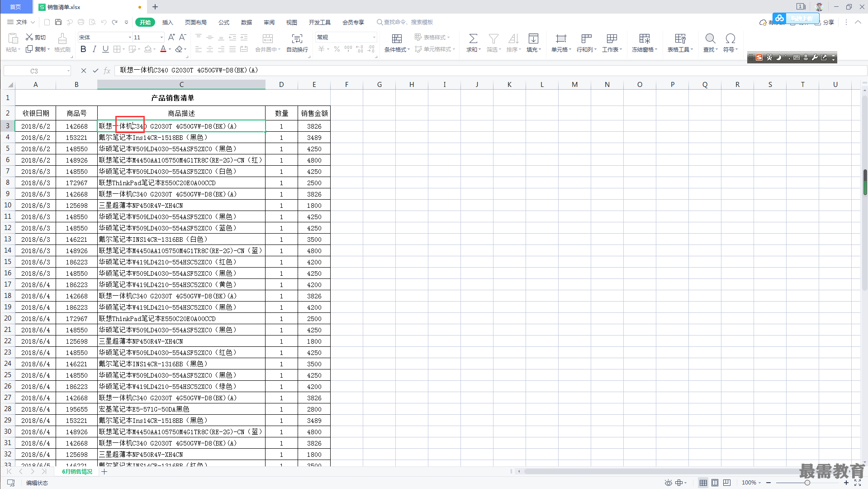Confirm entry with formula bar checkmark
The width and height of the screenshot is (868, 489).
95,70
